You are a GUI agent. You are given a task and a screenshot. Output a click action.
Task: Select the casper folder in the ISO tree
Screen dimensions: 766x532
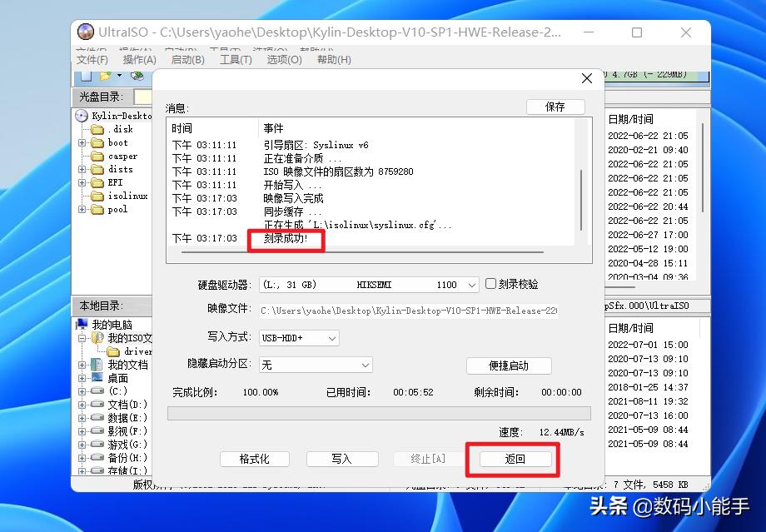108,156
